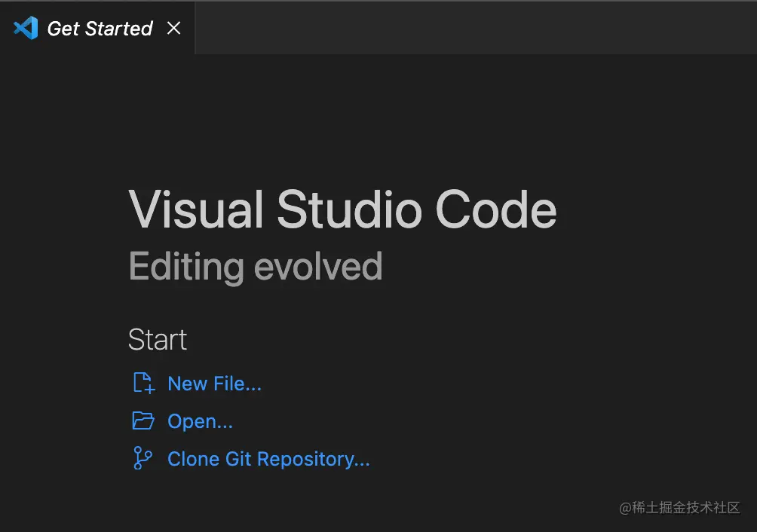Viewport: 757px width, 532px height.
Task: Click the New File link
Action: click(214, 384)
